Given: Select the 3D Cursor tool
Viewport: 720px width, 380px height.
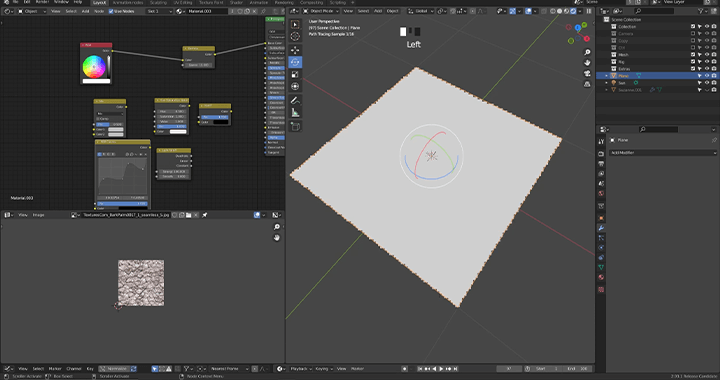Looking at the screenshot, I should [295, 36].
